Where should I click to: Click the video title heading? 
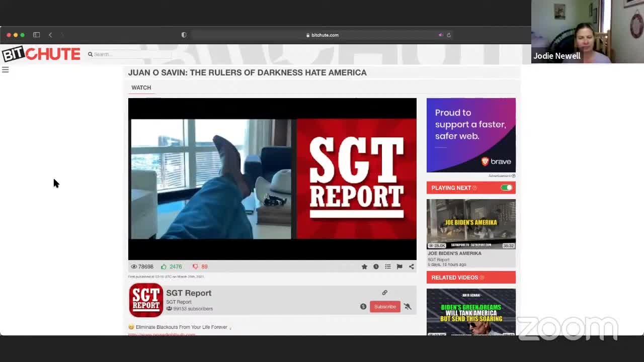248,72
